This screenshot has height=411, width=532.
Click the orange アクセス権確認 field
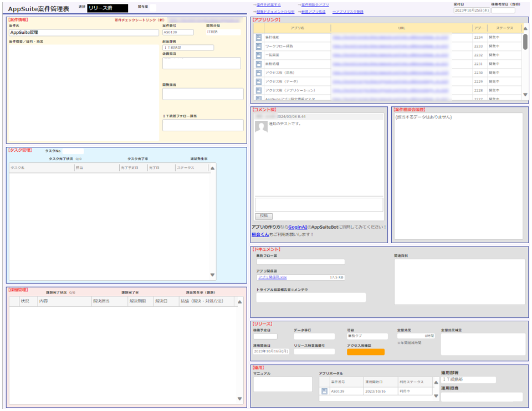coord(365,352)
